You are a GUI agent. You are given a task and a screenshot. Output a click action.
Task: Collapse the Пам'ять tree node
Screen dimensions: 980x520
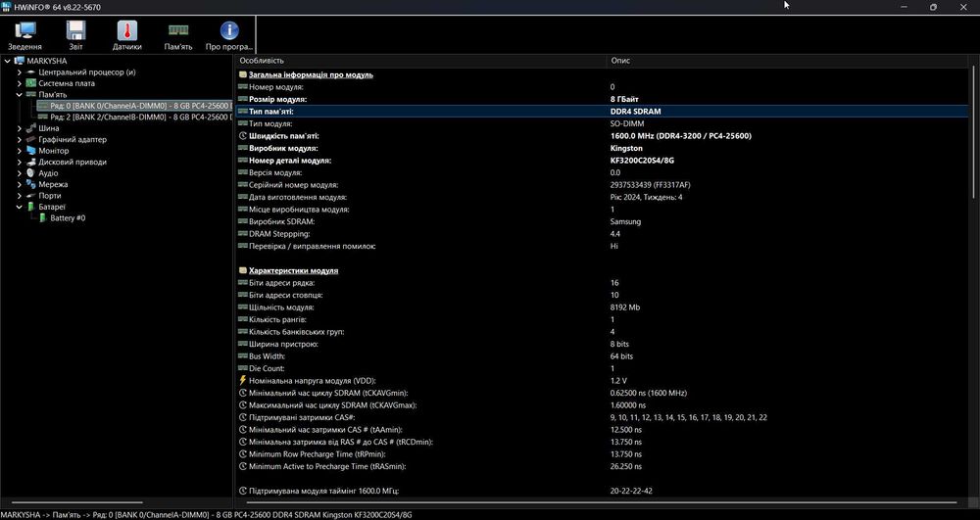point(19,95)
